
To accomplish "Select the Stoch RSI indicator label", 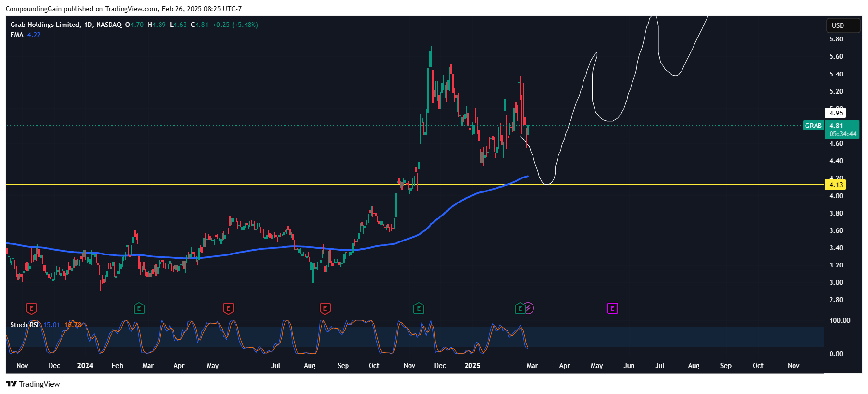I will 25,325.
